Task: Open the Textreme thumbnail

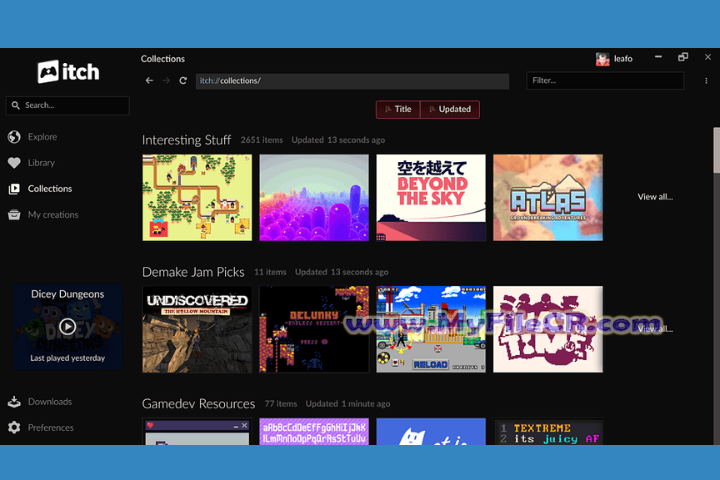Action: (548, 431)
